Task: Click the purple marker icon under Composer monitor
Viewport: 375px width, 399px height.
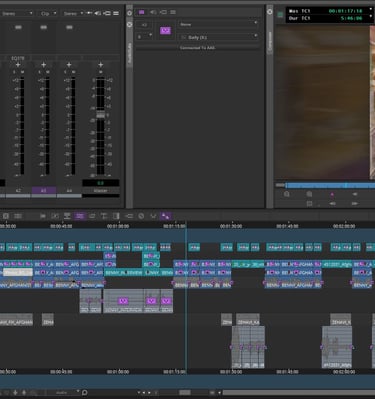Action: (332, 194)
